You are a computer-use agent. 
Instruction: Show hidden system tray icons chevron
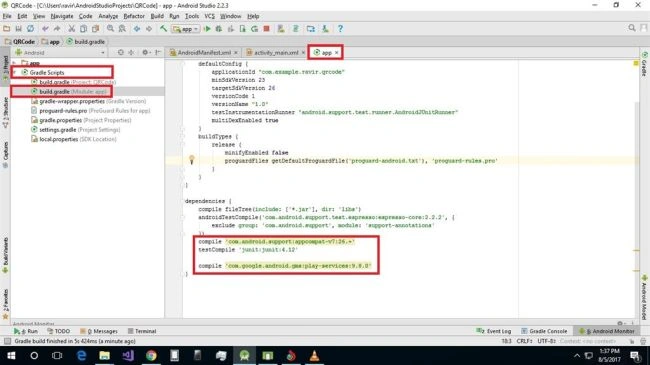point(577,355)
